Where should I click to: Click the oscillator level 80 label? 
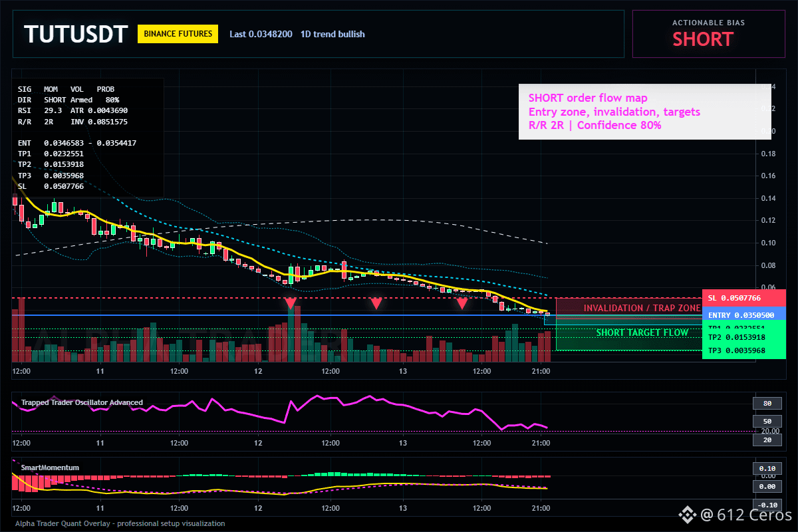pyautogui.click(x=767, y=403)
